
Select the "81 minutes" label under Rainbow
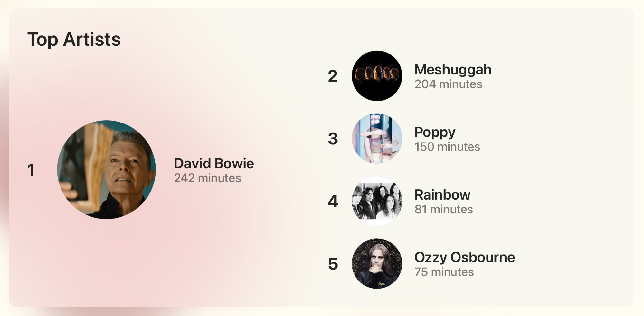pos(443,209)
